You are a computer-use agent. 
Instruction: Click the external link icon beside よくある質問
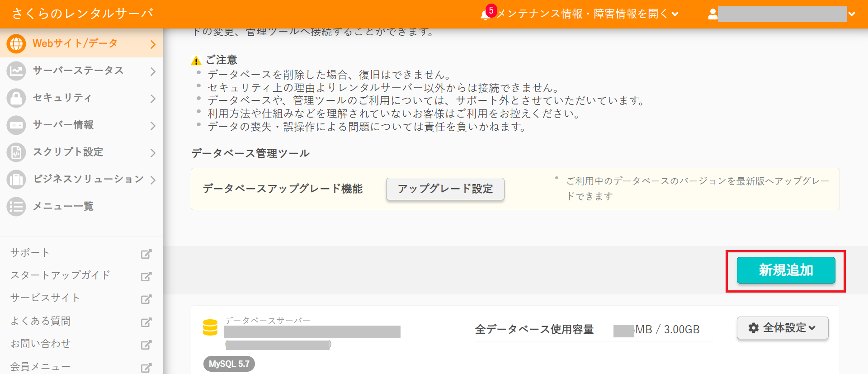pyautogui.click(x=146, y=322)
